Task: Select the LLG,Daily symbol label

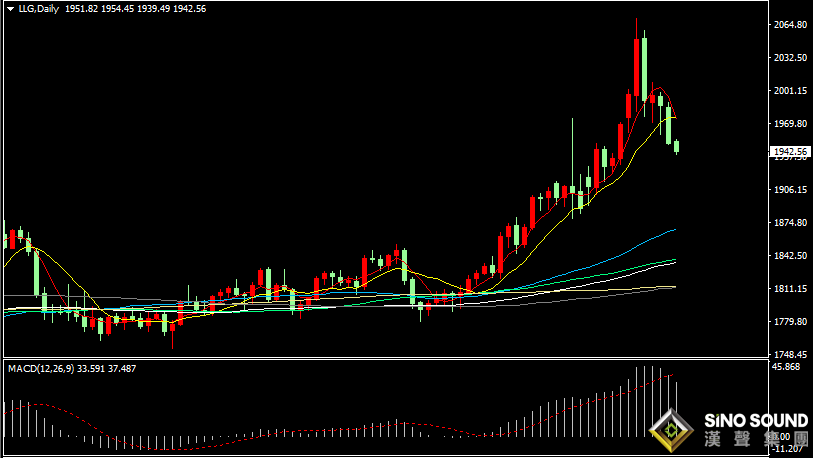Action: click(x=38, y=9)
